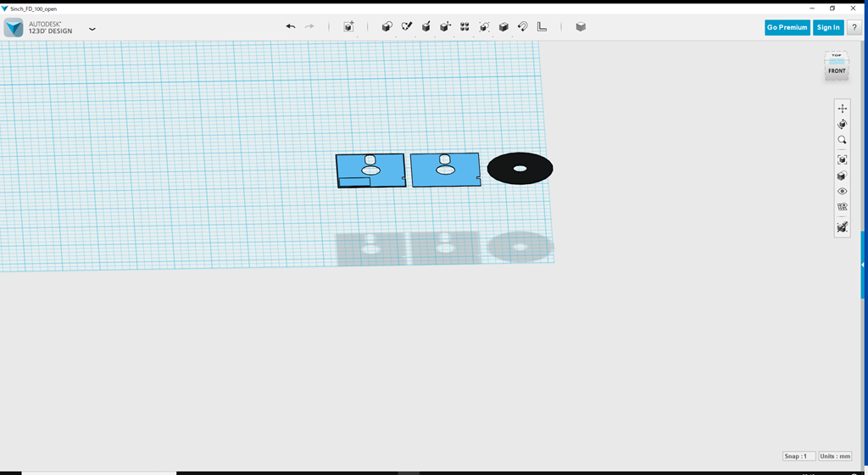Toggle grid visibility in navigation bar
Image resolution: width=868 pixels, height=475 pixels.
pos(842,207)
